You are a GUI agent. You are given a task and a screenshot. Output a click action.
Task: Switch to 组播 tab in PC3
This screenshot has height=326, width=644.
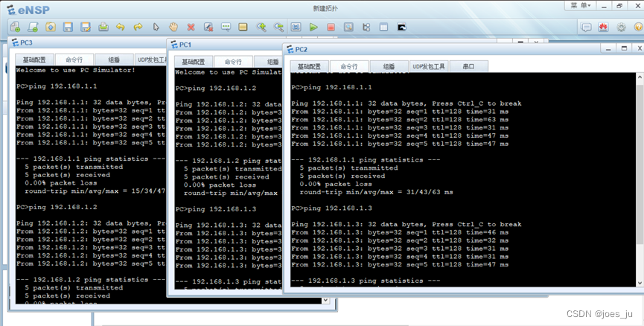point(114,60)
